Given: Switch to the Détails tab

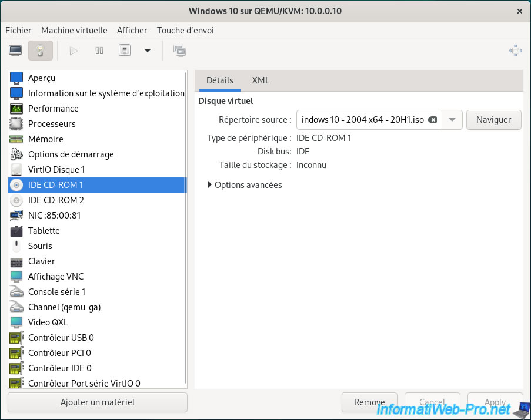Looking at the screenshot, I should [220, 80].
